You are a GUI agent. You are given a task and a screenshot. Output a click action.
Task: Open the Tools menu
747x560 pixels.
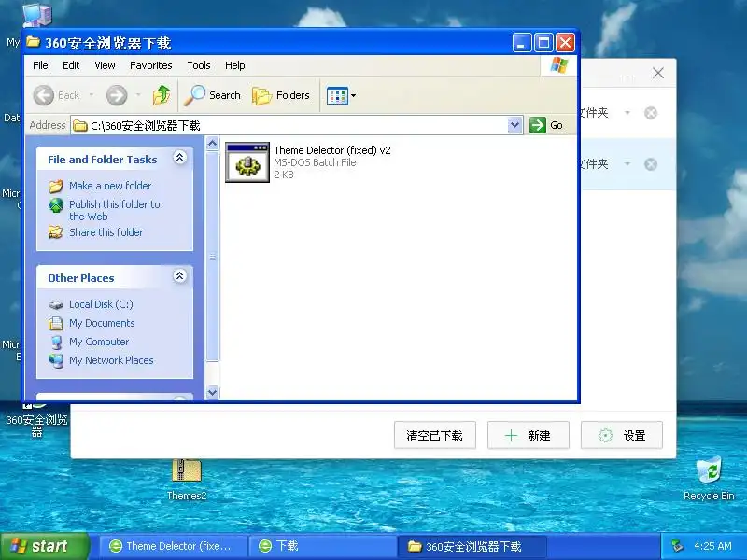click(199, 65)
